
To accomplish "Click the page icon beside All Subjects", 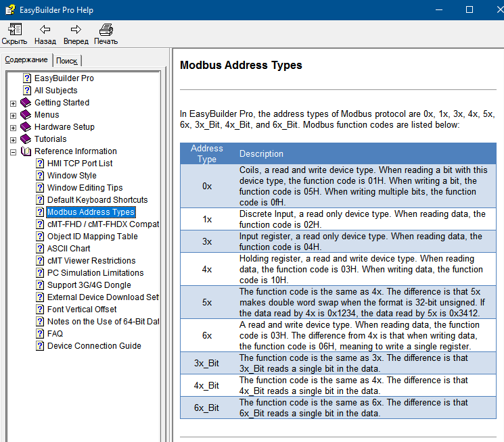I will (27, 91).
